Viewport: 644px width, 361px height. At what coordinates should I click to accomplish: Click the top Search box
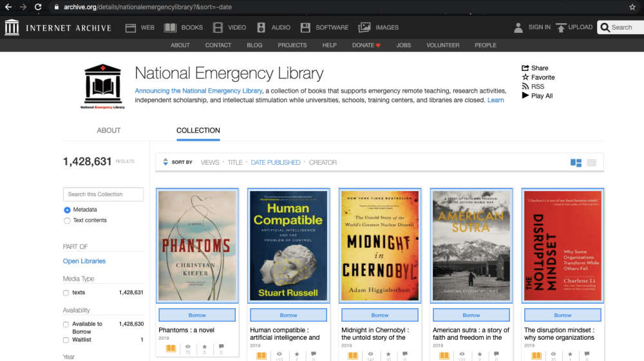pyautogui.click(x=621, y=28)
